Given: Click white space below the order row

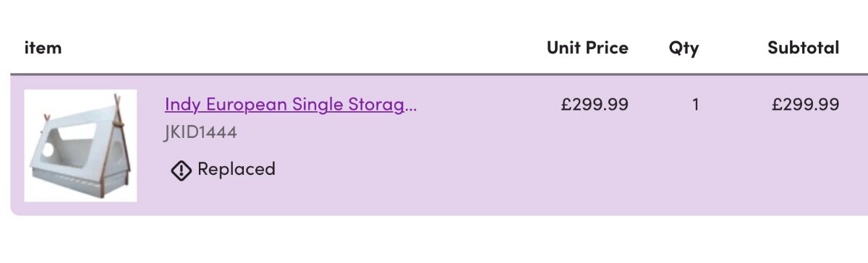Looking at the screenshot, I should pos(434,240).
